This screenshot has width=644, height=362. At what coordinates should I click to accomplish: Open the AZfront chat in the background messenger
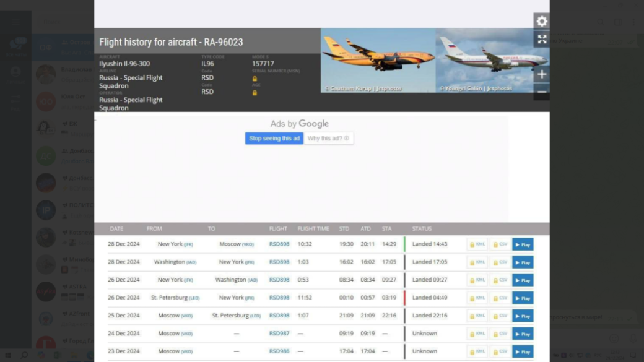pos(63,318)
